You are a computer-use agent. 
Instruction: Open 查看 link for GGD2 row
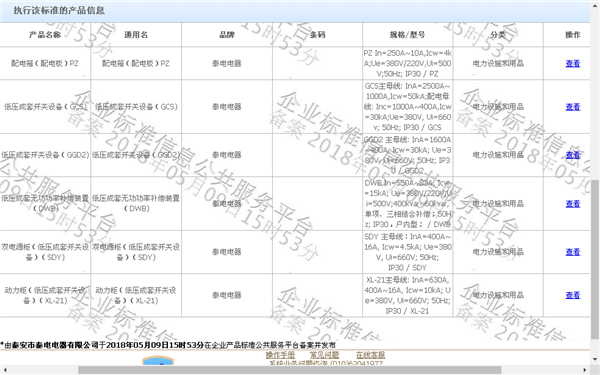pos(572,155)
